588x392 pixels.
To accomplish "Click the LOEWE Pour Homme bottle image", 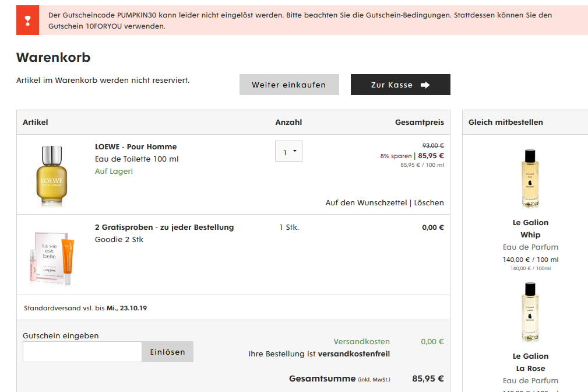I will point(52,176).
